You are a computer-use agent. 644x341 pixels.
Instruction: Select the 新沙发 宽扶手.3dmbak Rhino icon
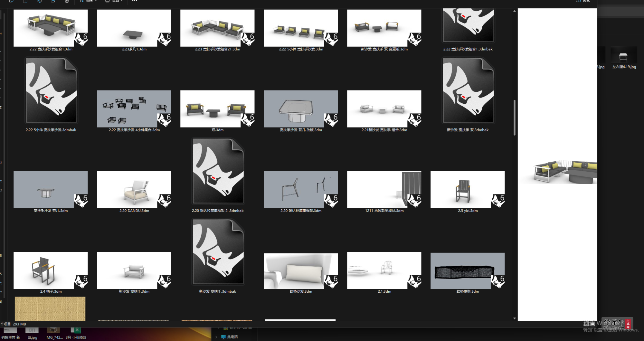[218, 252]
